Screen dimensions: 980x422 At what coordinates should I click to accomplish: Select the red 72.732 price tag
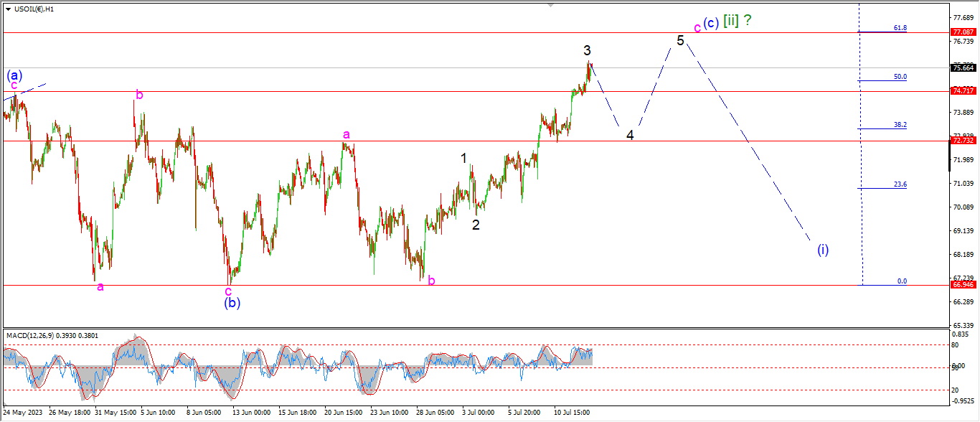click(x=963, y=141)
